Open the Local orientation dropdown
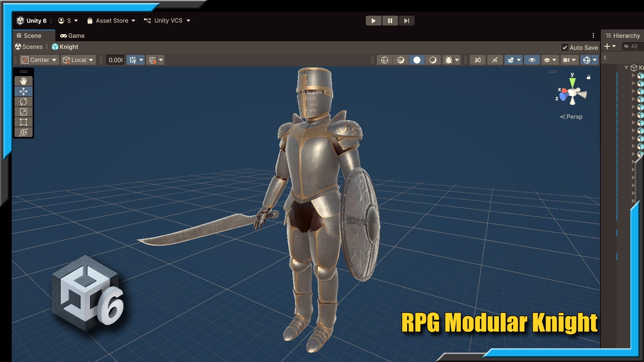Screen dimensions: 644x362 pos(78,60)
